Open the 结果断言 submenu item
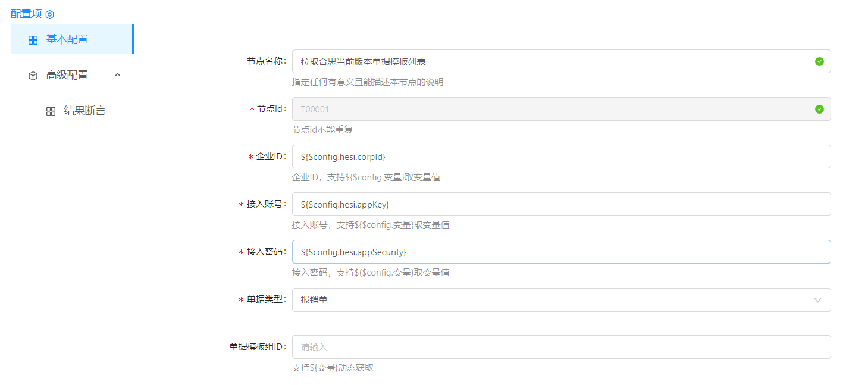Screen dimensions: 868x385 (84, 111)
